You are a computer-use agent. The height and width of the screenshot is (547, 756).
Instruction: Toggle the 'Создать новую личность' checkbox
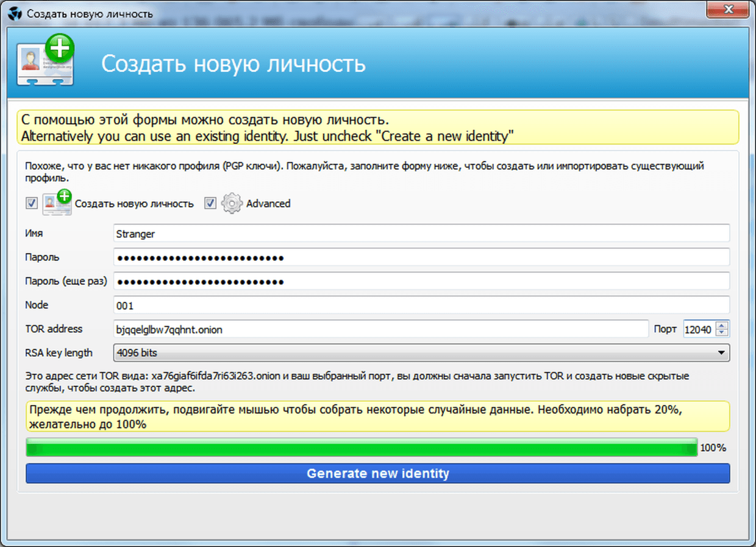[32, 204]
